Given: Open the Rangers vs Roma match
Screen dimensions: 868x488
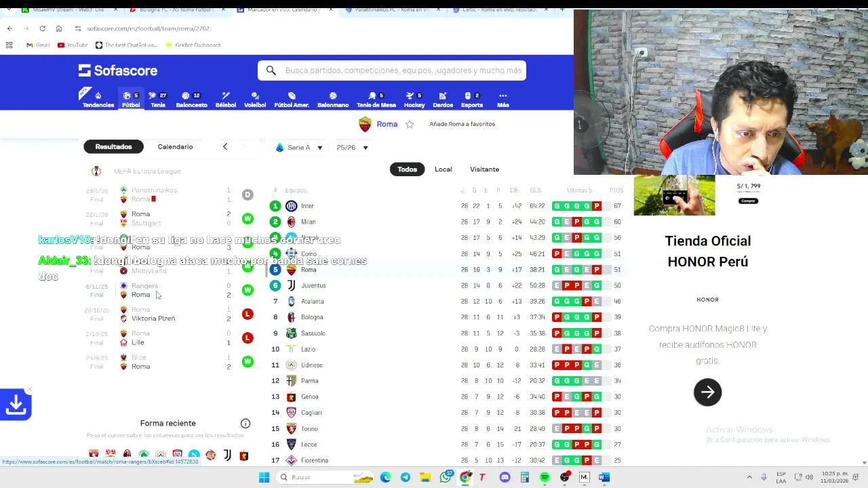Looking at the screenshot, I should click(170, 290).
